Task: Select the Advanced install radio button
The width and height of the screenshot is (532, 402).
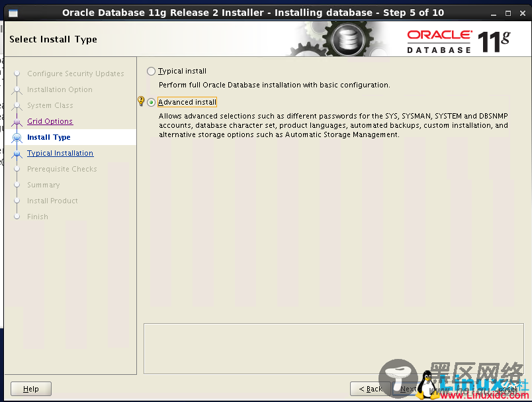Action: pos(151,102)
